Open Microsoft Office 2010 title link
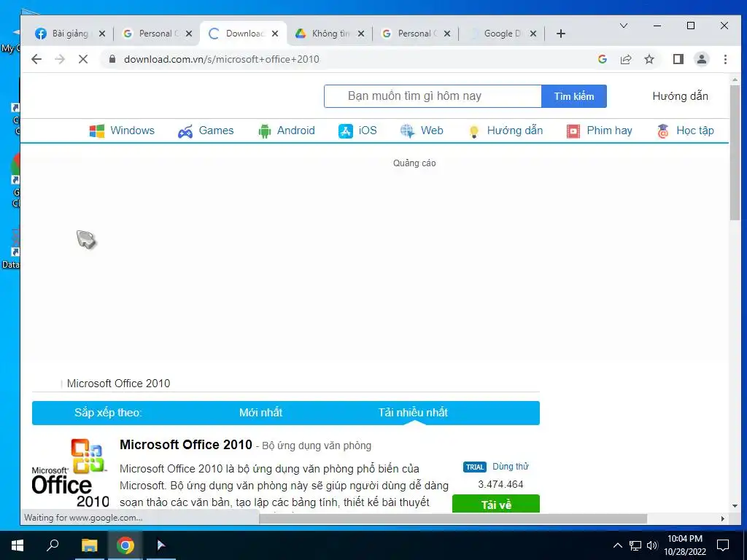 pos(186,445)
